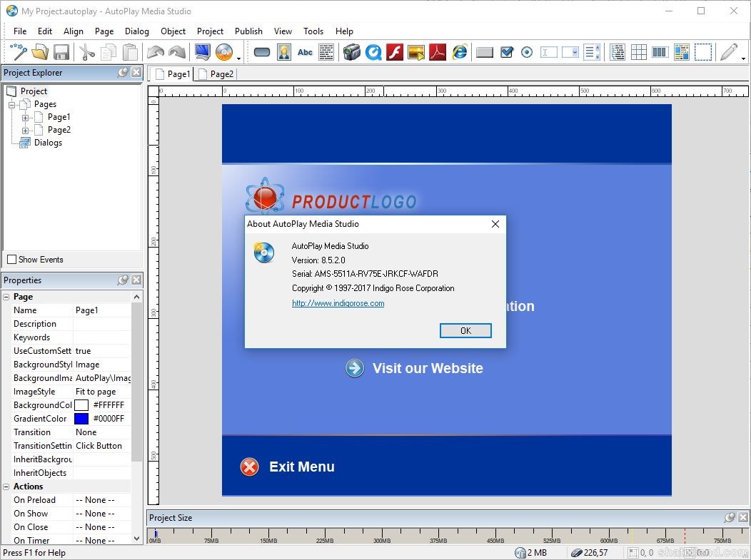
Task: Open the Object menu
Action: point(173,31)
